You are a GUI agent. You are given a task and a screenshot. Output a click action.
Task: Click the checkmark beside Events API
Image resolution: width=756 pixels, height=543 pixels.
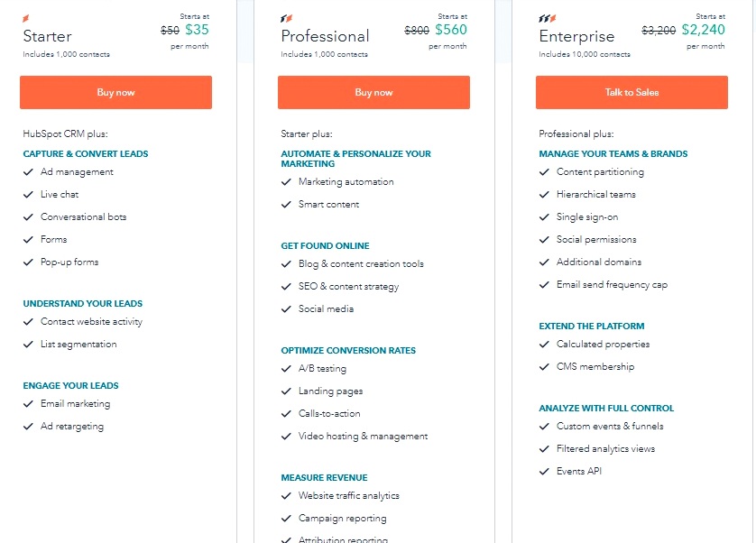tap(543, 470)
